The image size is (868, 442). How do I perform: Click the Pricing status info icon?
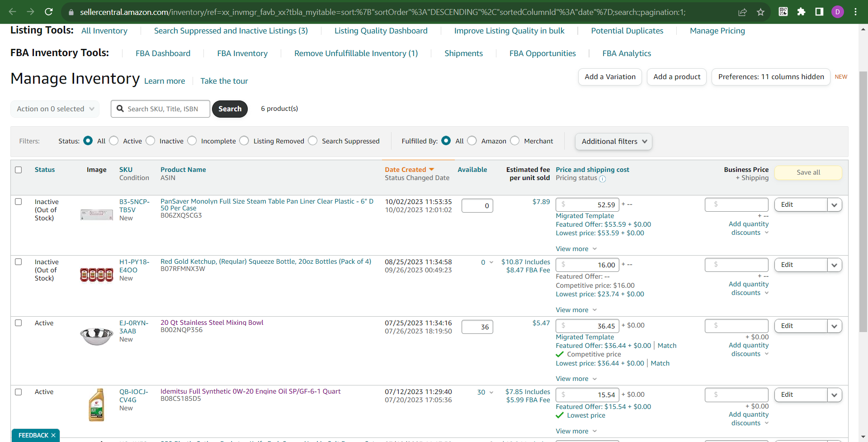pyautogui.click(x=602, y=179)
